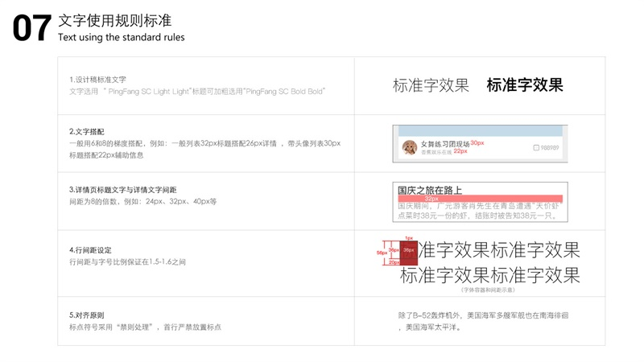Click the light blue header bar in the list sample
Screen dimensions: 644x362
click(480, 131)
